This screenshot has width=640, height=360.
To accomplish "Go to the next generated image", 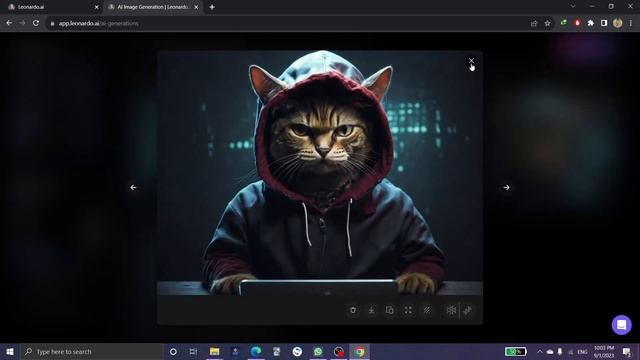I will [506, 187].
